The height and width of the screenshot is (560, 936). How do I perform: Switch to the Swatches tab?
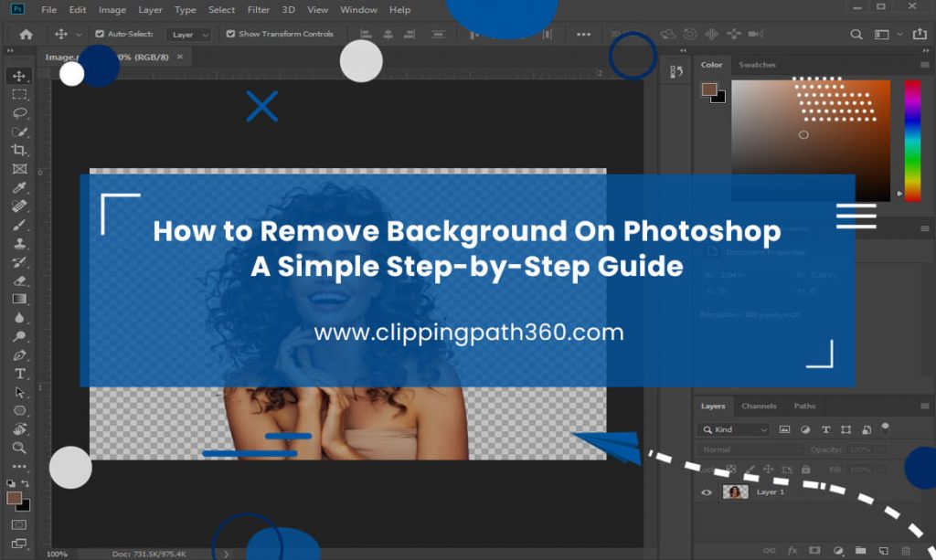pos(757,65)
